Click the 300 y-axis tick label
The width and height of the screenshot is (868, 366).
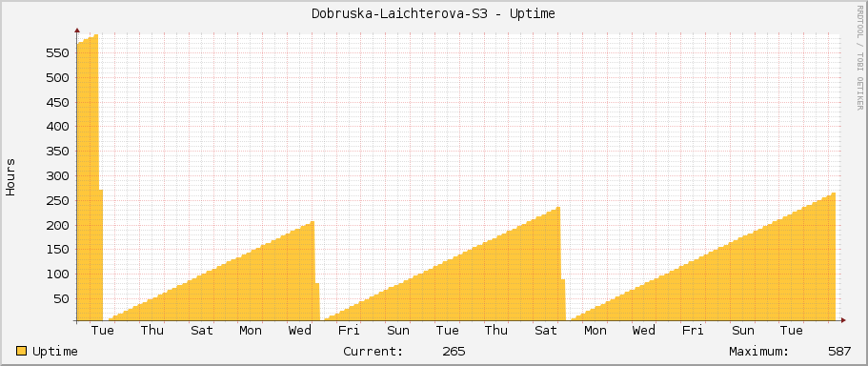(x=57, y=176)
